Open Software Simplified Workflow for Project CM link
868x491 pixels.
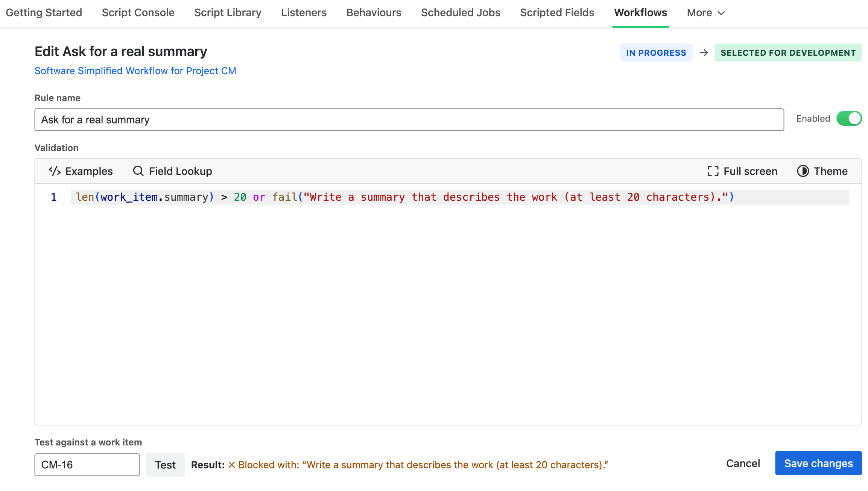pyautogui.click(x=135, y=71)
